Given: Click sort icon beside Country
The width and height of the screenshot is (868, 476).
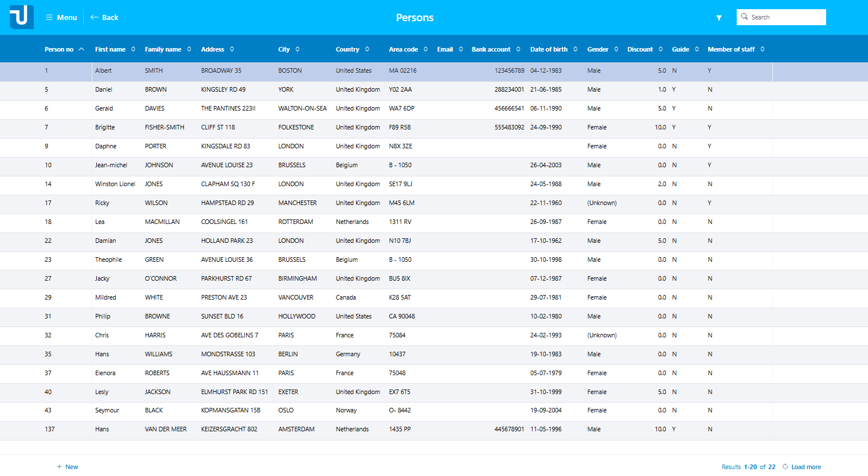Looking at the screenshot, I should point(367,49).
